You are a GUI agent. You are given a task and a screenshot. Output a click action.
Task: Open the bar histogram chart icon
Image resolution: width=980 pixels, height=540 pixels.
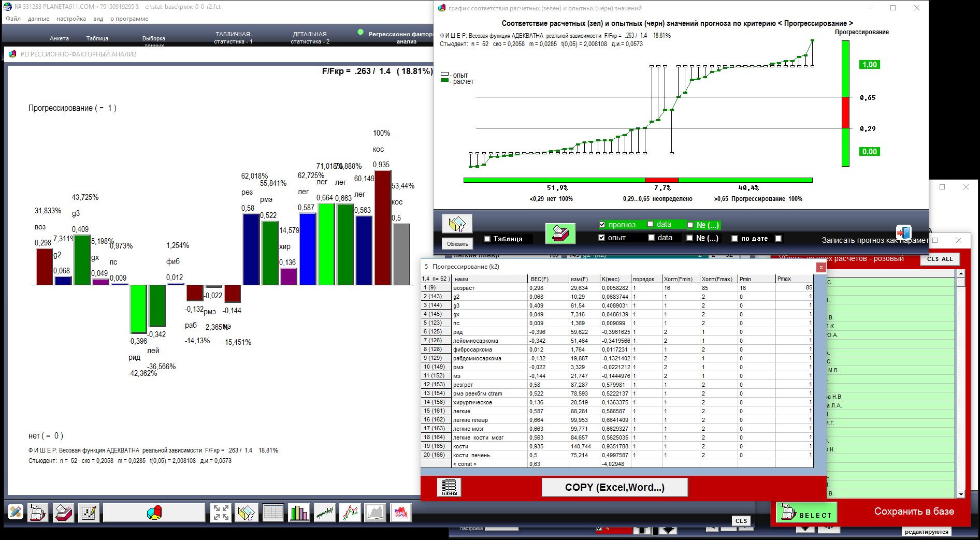[x=299, y=513]
